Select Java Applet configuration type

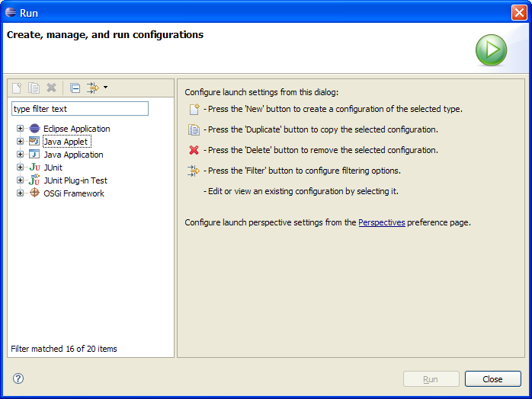point(66,142)
